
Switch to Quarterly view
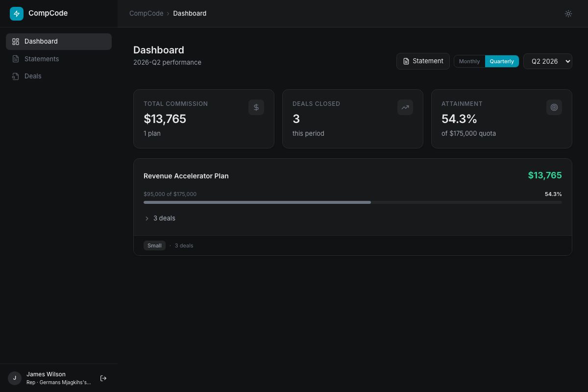point(502,61)
